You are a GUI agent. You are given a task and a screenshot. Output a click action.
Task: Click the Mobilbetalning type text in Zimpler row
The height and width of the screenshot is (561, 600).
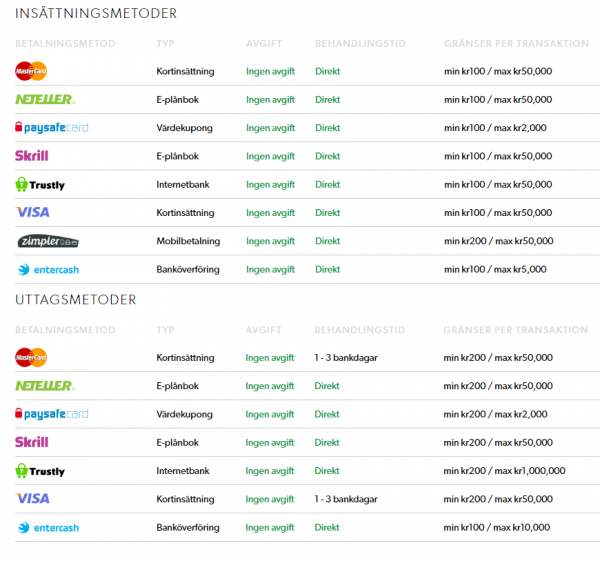(x=187, y=241)
